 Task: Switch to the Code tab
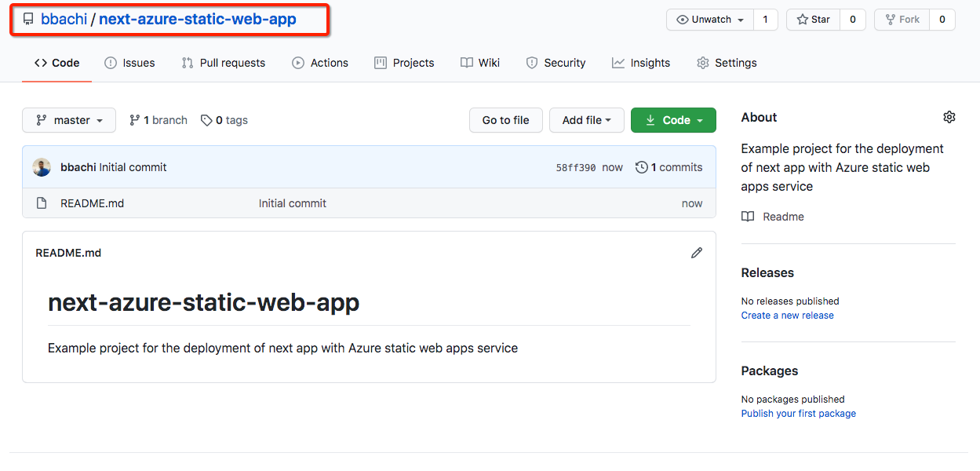(56, 63)
